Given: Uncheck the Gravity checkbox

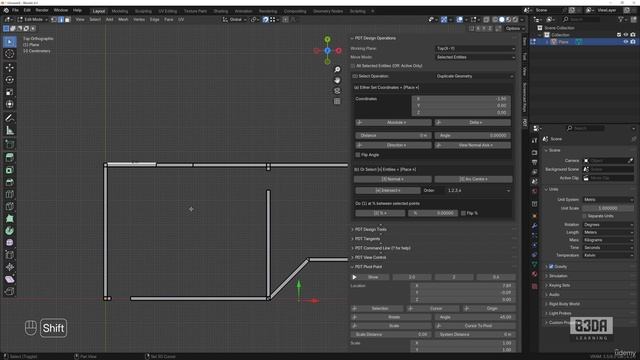Looking at the screenshot, I should (x=551, y=267).
